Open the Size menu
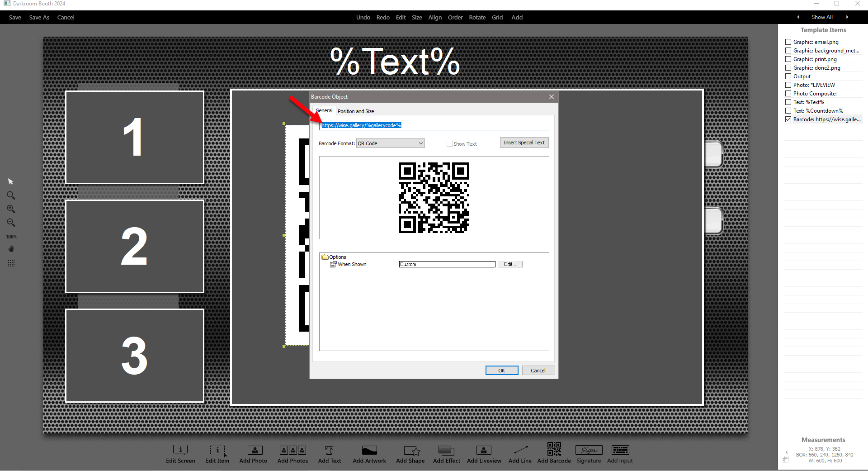Viewport: 868px width, 471px height. click(417, 17)
